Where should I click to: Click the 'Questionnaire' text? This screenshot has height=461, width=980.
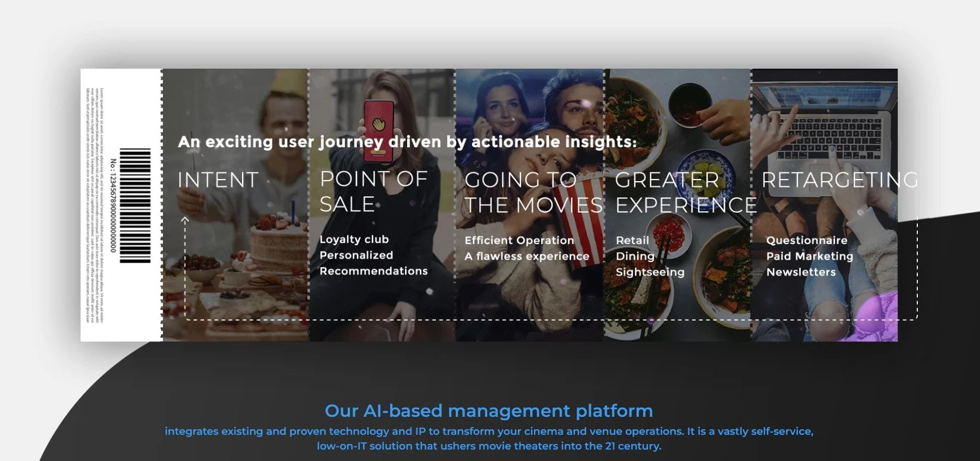coord(807,241)
